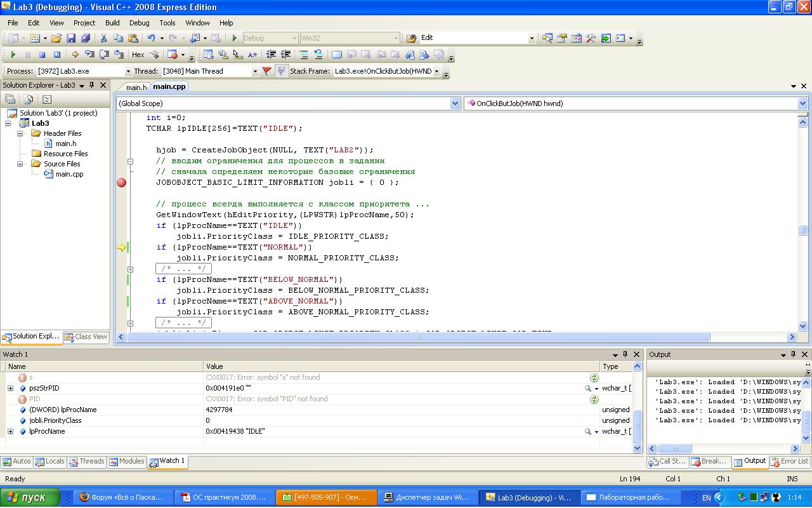Open the Debug menu
The height and width of the screenshot is (508, 812).
pos(139,22)
